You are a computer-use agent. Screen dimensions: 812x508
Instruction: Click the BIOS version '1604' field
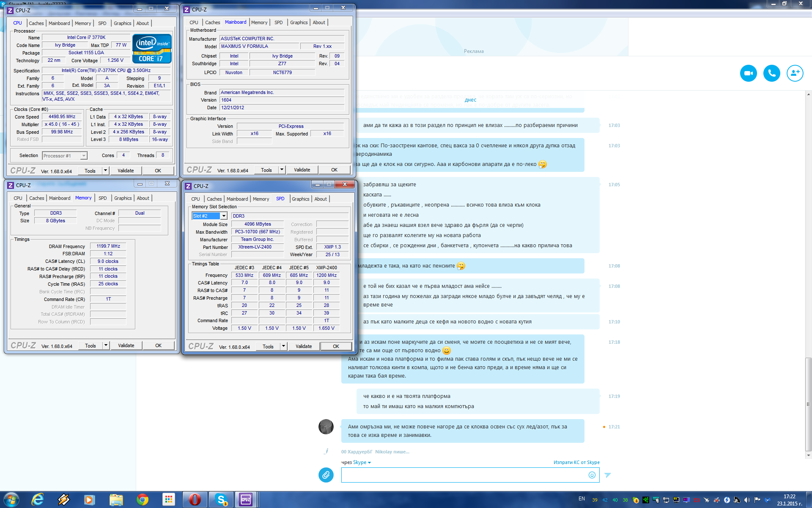pyautogui.click(x=282, y=100)
